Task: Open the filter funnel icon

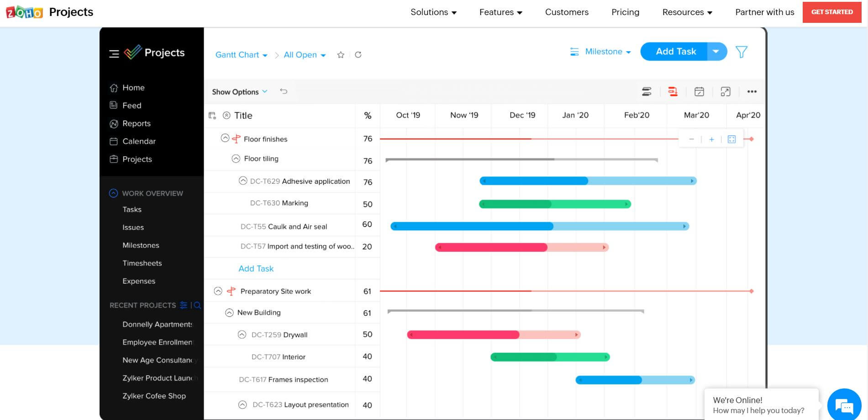Action: click(742, 52)
